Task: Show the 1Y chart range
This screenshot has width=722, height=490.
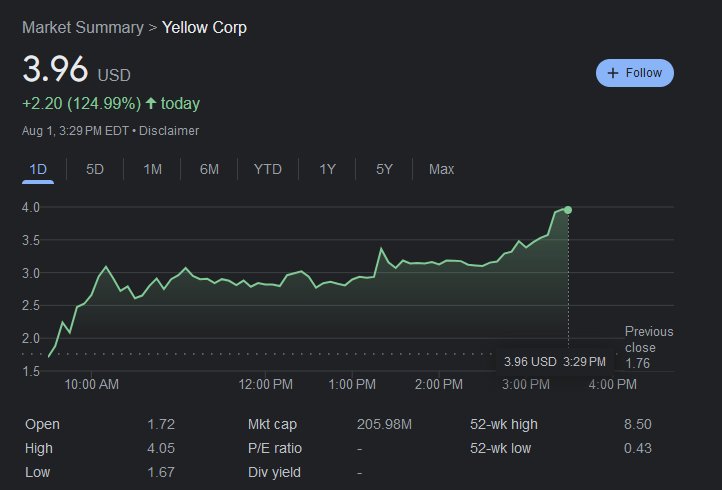Action: [x=327, y=169]
